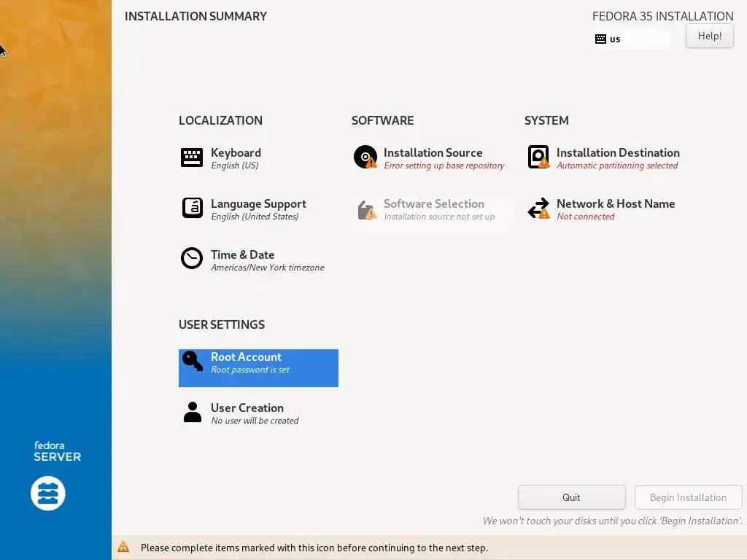This screenshot has height=560, width=747.
Task: Click the keyboard layout icon next to 'us'
Action: (601, 39)
